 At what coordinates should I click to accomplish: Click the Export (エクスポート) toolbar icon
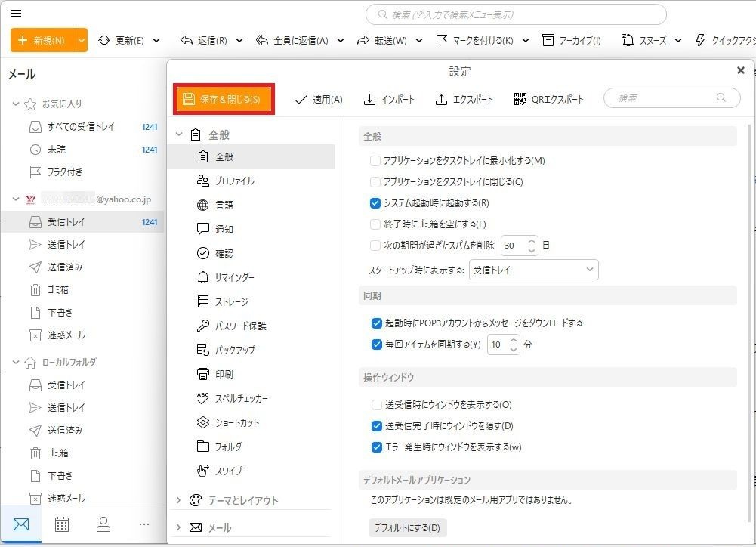coord(442,100)
